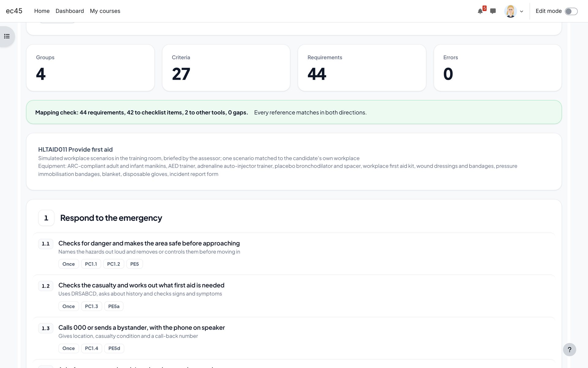Screen dimensions: 588x368
Task: Click the ec45 site logo
Action: (14, 11)
